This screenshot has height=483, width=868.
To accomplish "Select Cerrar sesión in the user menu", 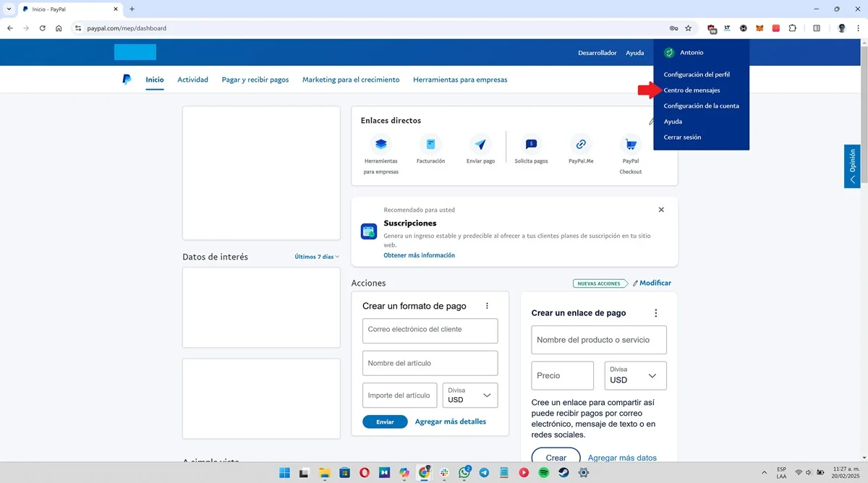I will 682,137.
